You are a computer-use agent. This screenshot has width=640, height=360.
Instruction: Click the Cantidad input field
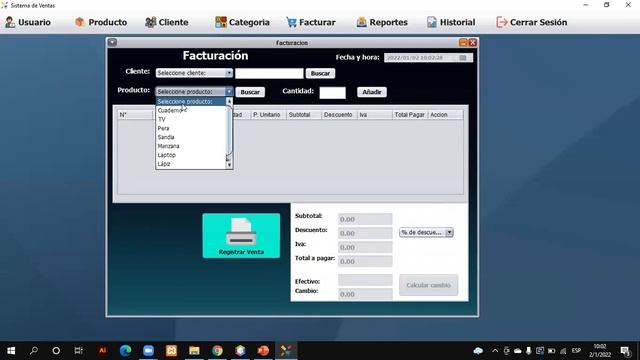pyautogui.click(x=333, y=93)
